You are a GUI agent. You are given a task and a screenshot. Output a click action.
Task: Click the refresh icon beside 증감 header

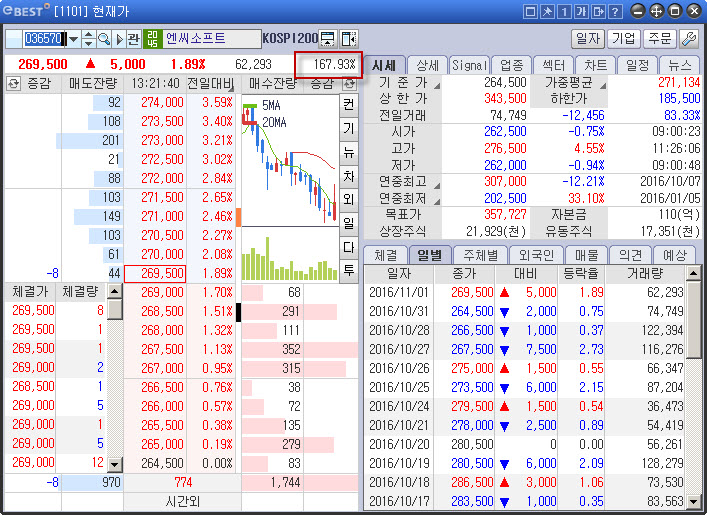click(x=14, y=83)
